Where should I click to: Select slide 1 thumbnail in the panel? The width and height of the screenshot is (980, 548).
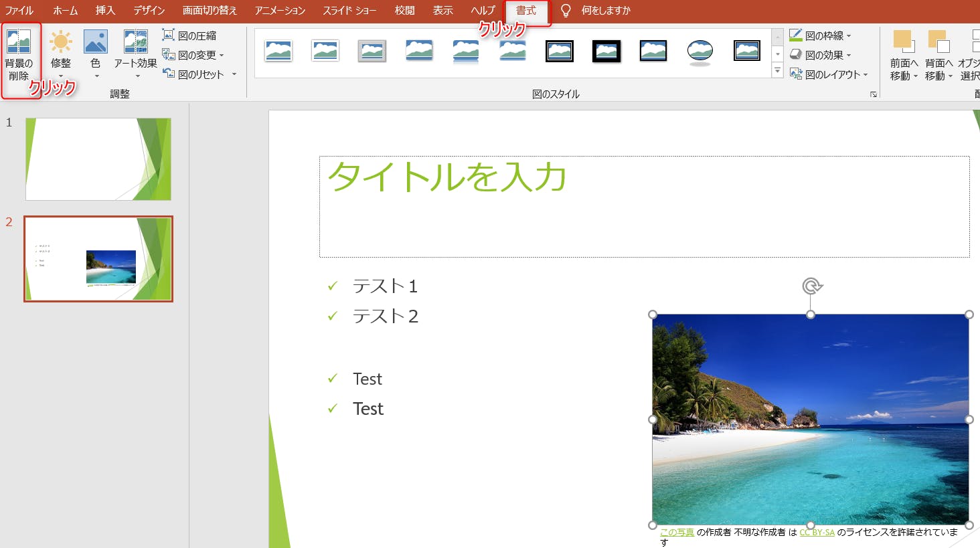pyautogui.click(x=98, y=159)
